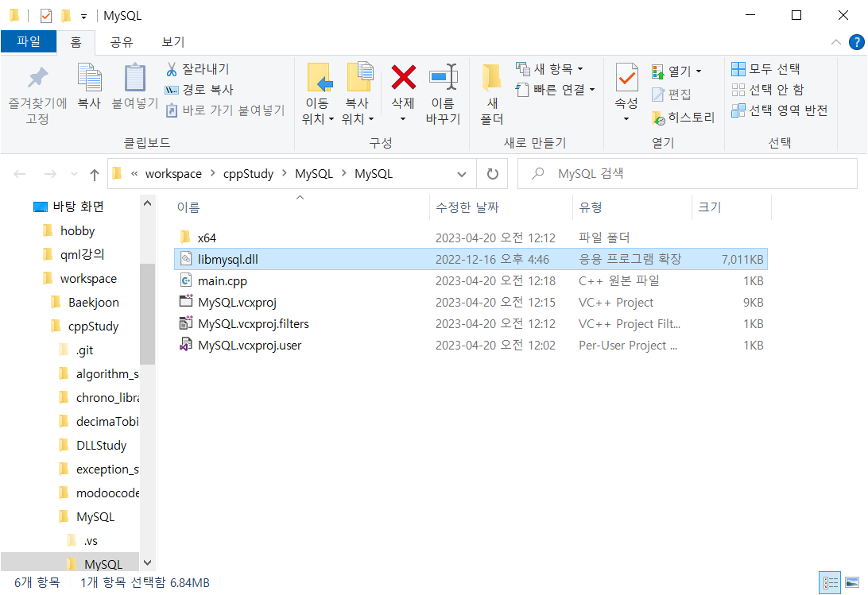Viewport: 868px width, 595px height.
Task: Switch to the View (보기) tab
Action: pos(173,42)
